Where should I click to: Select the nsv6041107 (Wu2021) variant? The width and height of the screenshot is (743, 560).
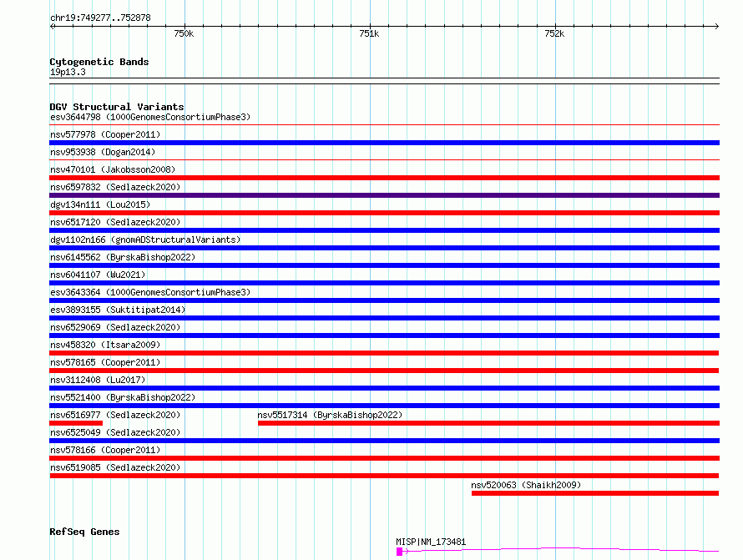98,275
